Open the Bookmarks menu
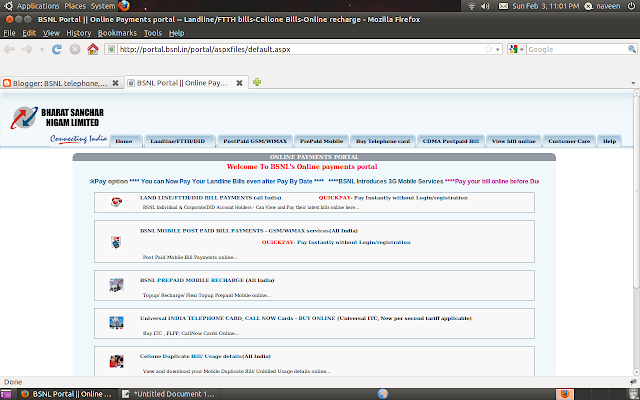The height and width of the screenshot is (400, 640). [x=117, y=33]
